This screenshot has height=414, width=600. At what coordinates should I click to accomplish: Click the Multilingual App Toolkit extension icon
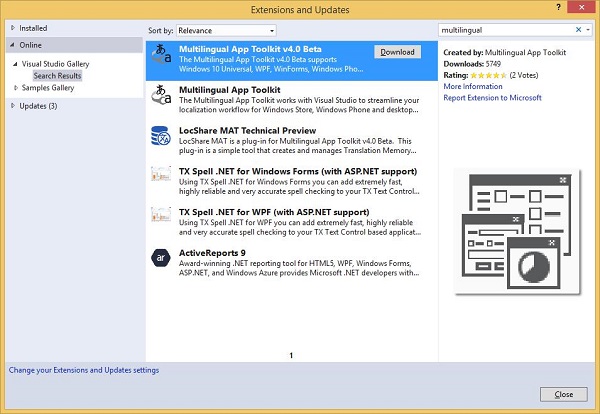161,95
